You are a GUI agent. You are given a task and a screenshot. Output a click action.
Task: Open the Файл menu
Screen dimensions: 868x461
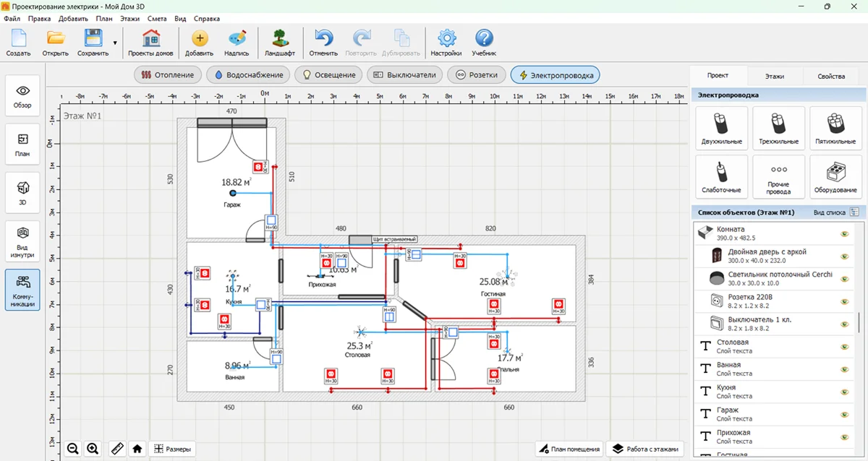click(12, 18)
